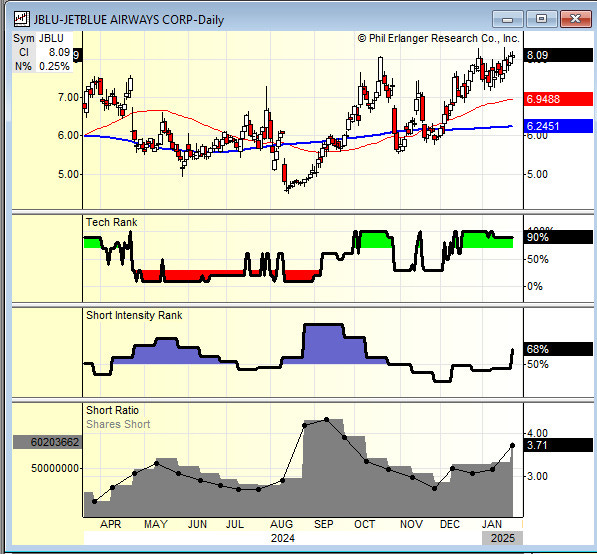Minimize the JBLU chart window
Screen dimensions: 597x554
[x=507, y=19]
